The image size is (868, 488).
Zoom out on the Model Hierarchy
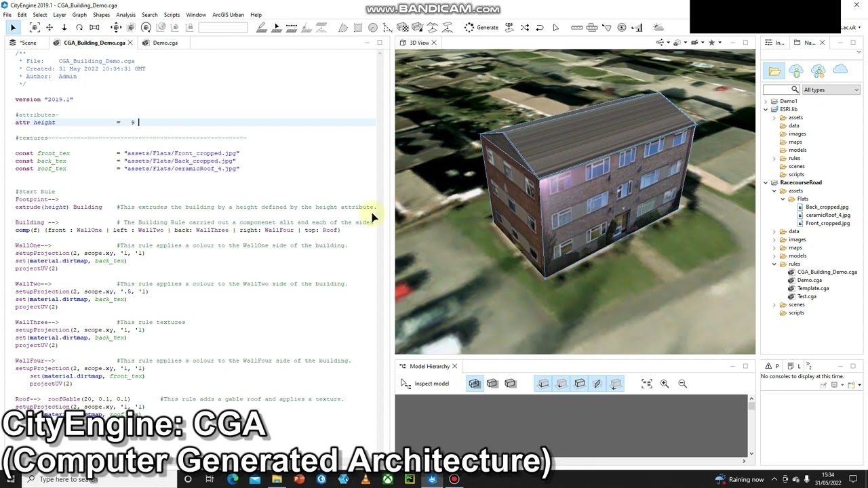tap(683, 384)
